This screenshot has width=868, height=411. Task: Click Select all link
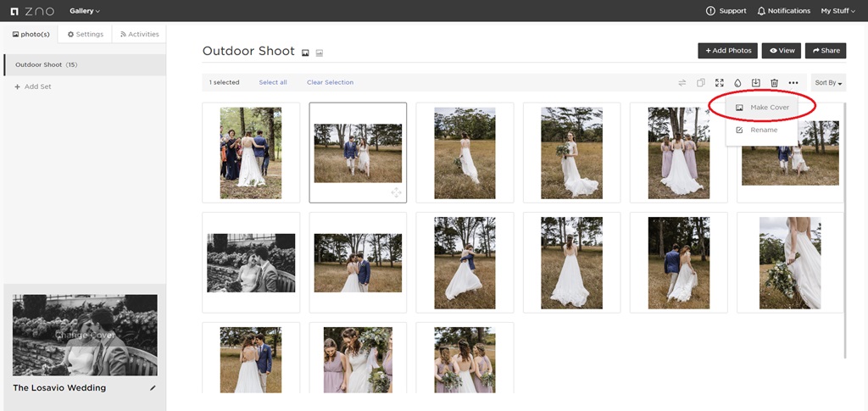tap(273, 82)
